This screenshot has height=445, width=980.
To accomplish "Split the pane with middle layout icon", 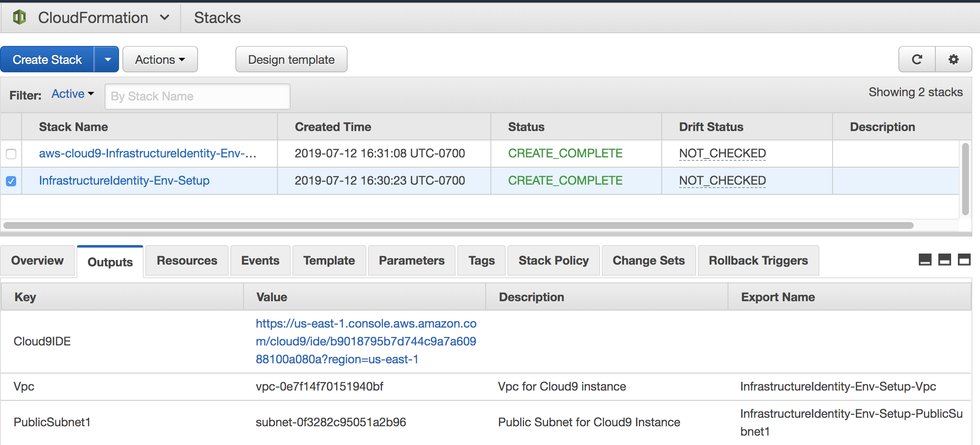I will (945, 260).
